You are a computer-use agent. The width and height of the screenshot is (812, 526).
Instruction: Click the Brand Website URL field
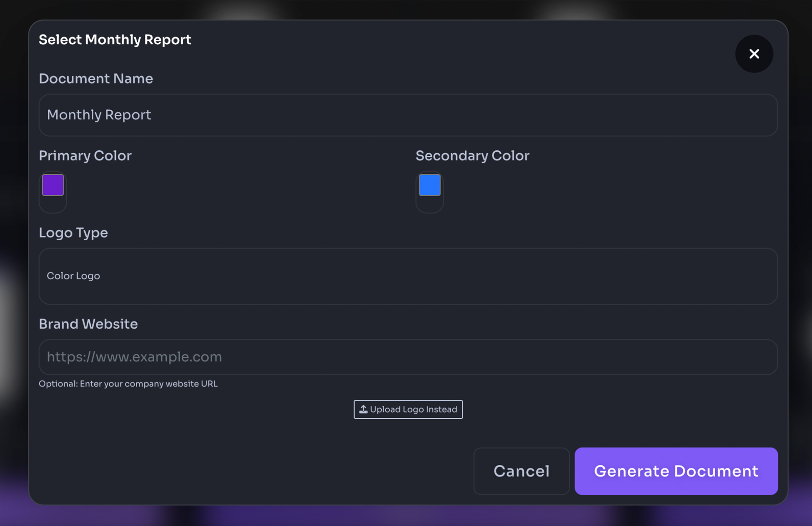[408, 357]
